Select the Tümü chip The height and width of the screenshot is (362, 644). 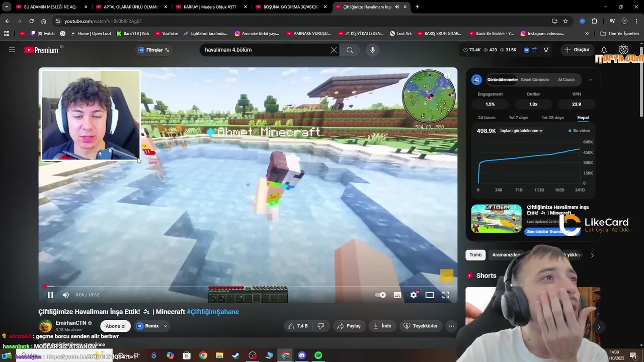tap(475, 255)
